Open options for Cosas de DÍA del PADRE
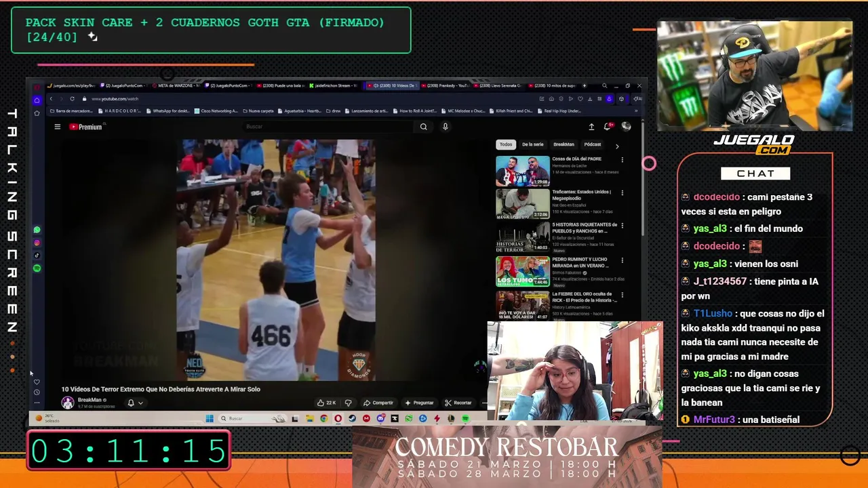 click(622, 160)
